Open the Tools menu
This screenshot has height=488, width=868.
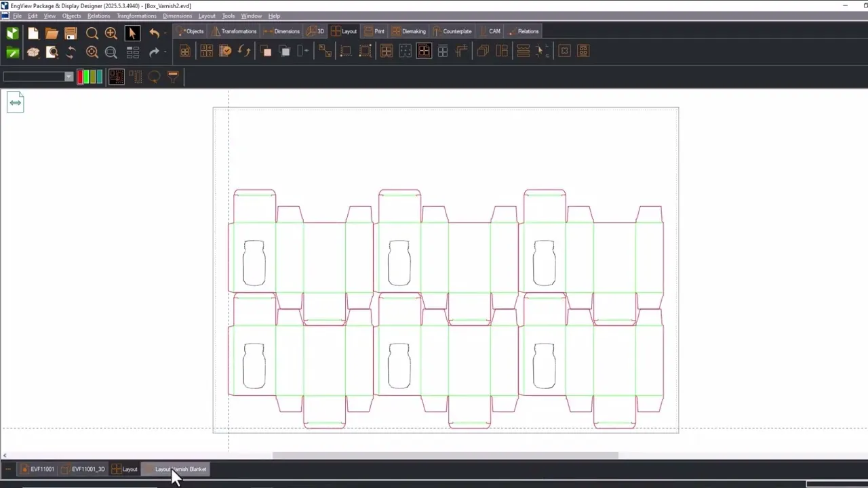tap(229, 16)
